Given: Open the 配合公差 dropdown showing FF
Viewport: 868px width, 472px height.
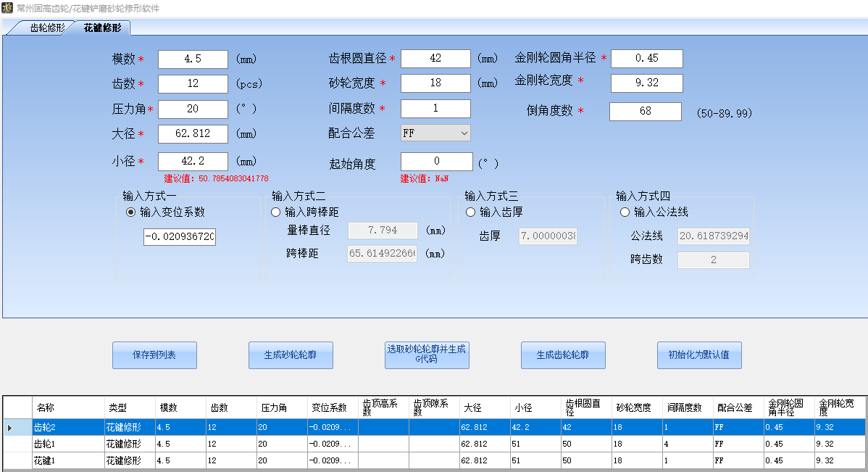Looking at the screenshot, I should (435, 133).
